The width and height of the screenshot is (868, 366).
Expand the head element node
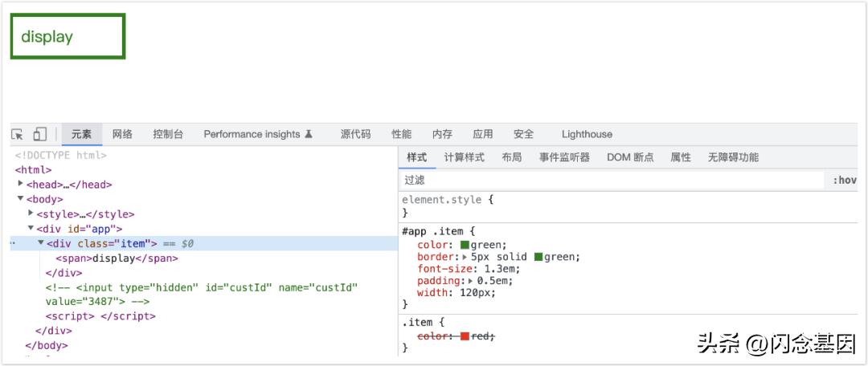tap(21, 184)
